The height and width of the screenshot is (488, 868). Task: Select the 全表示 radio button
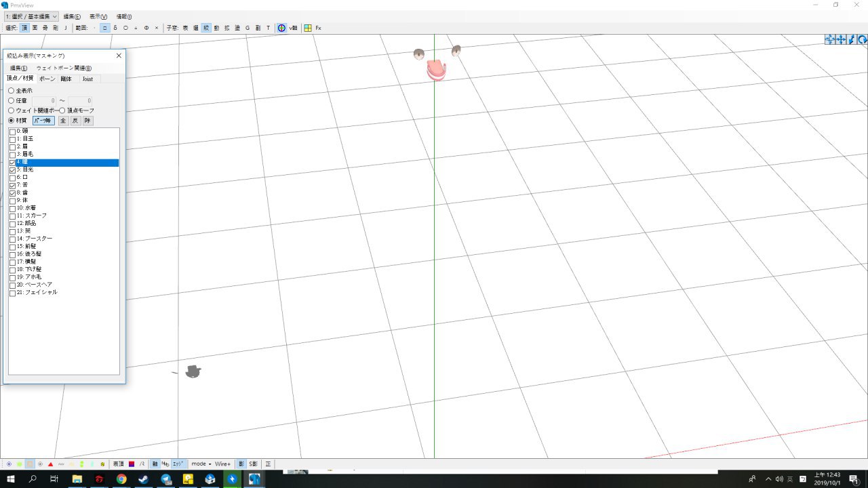pos(11,90)
